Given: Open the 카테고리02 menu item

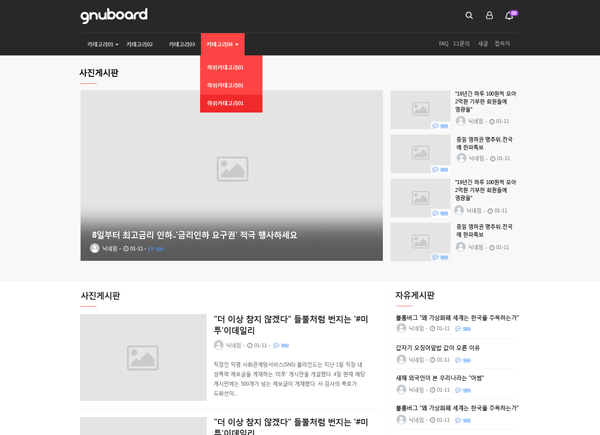Looking at the screenshot, I should [x=139, y=44].
